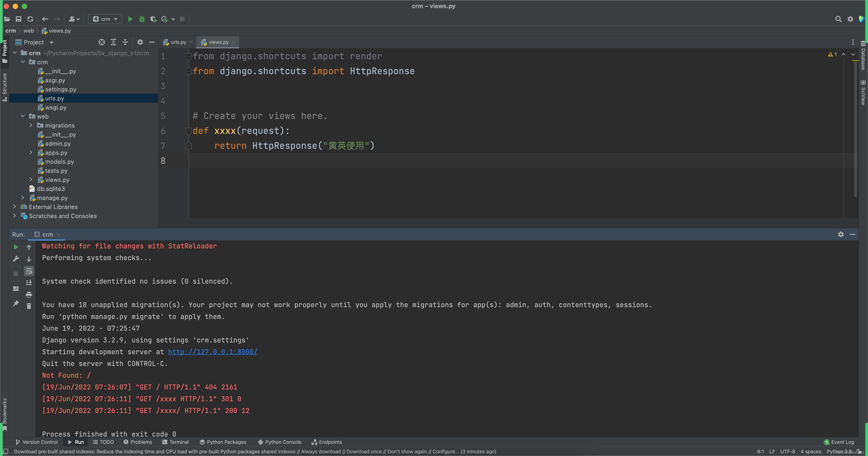Open Search Everywhere magnifier
The width and height of the screenshot is (868, 456).
point(838,19)
